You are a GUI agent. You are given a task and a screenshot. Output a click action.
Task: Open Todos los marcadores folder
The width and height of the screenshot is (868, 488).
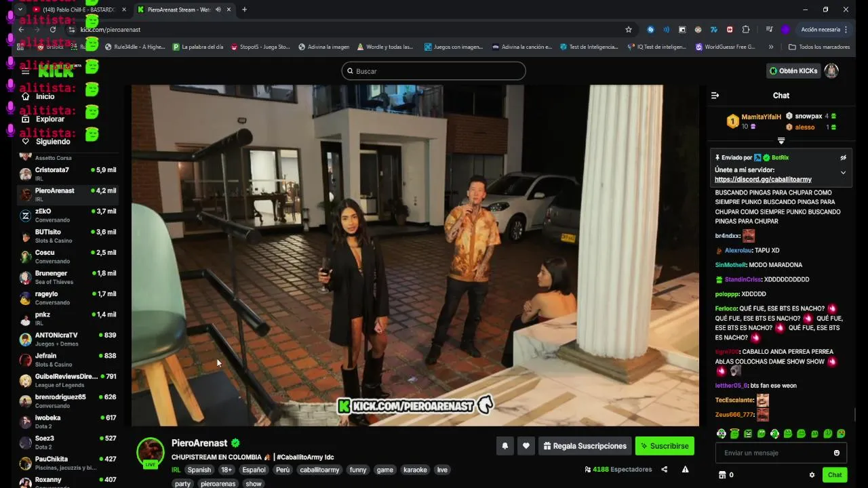(x=819, y=47)
